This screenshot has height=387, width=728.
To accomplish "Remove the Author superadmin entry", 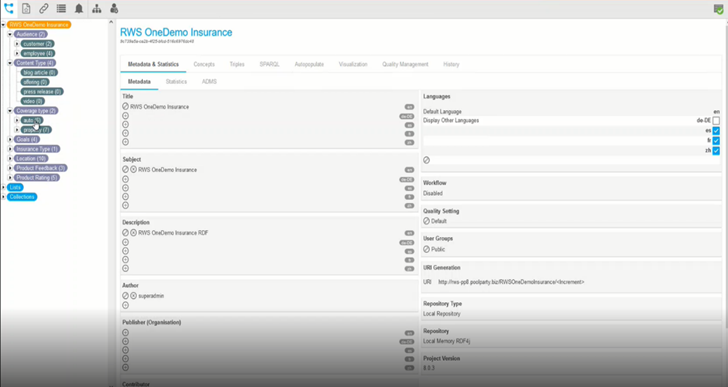I will coord(133,296).
